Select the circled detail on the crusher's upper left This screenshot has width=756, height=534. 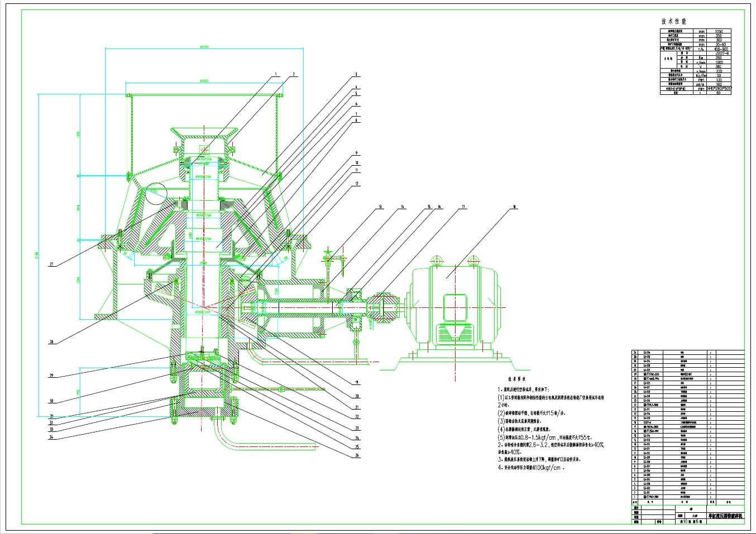point(157,193)
